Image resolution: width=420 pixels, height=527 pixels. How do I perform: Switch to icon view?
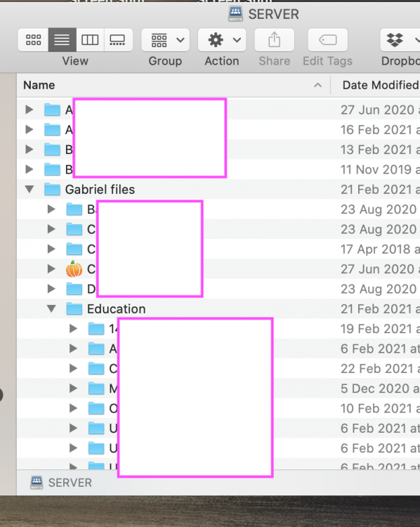pyautogui.click(x=33, y=40)
